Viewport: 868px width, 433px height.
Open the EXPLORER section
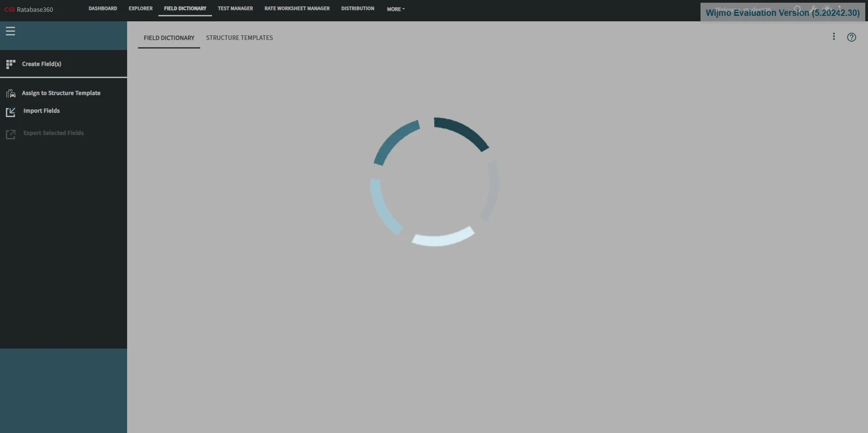point(140,8)
